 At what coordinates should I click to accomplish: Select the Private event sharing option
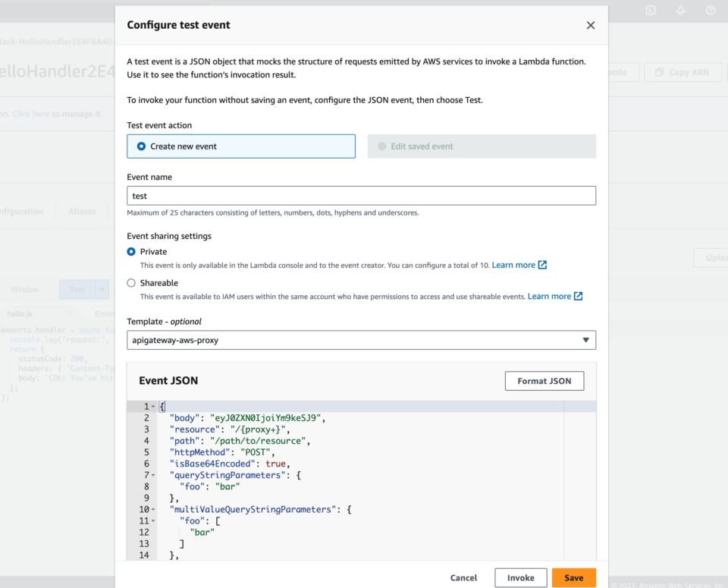[x=130, y=251]
